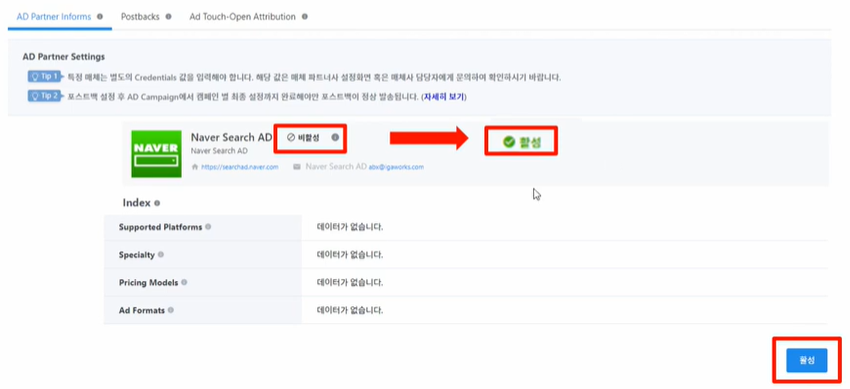Image resolution: width=850 pixels, height=389 pixels.
Task: Click help icon beside Specialty row
Action: click(x=160, y=255)
